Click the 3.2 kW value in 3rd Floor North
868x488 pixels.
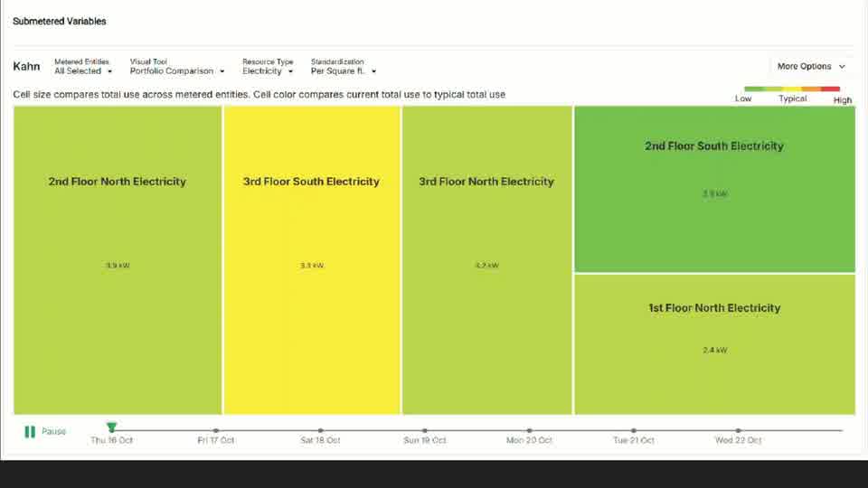click(x=486, y=266)
